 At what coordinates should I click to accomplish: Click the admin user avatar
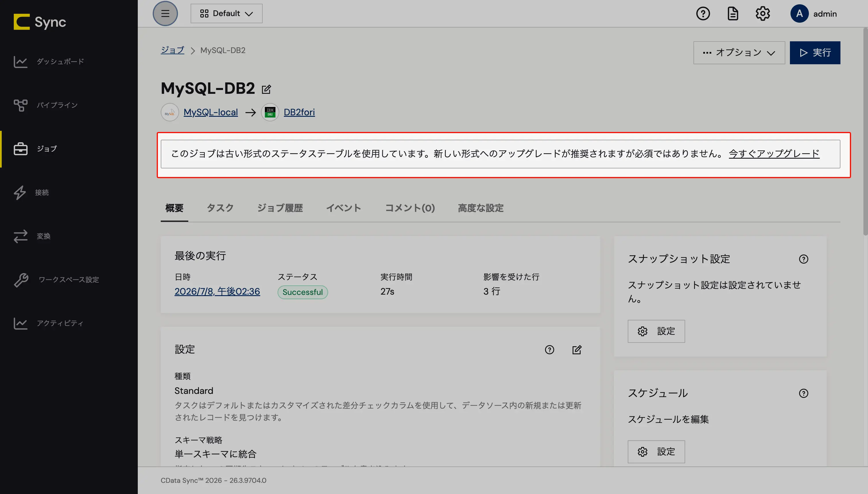[799, 13]
